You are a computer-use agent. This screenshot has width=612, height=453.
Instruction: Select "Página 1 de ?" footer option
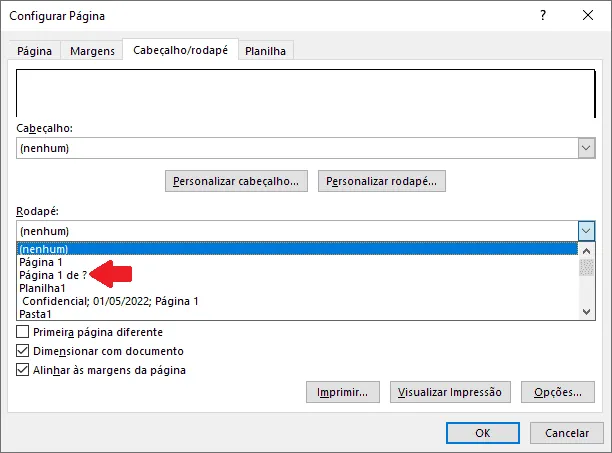click(x=53, y=275)
